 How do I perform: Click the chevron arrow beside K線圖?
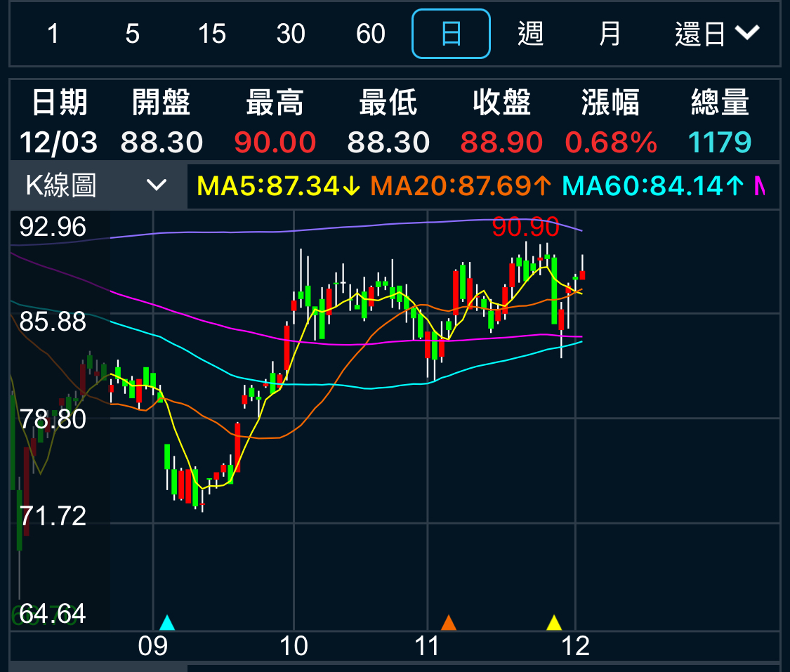point(156,185)
